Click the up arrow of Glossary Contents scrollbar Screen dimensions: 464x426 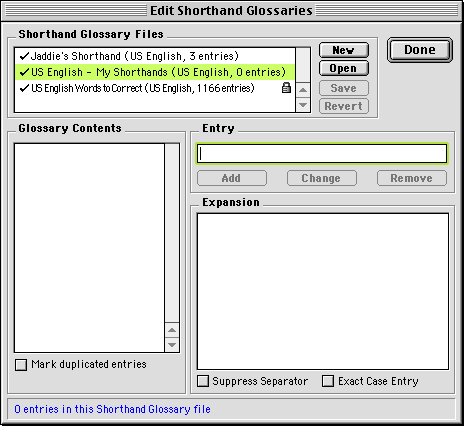(172, 330)
